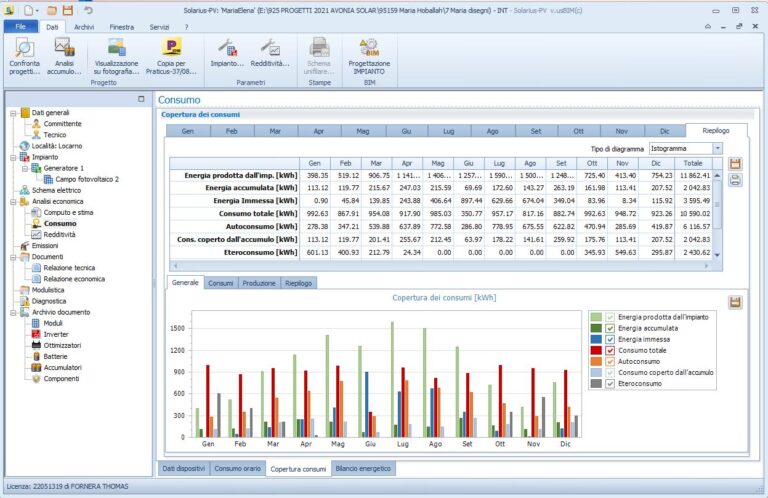
Task: Open Archivi ribbon tab
Action: tap(84, 27)
